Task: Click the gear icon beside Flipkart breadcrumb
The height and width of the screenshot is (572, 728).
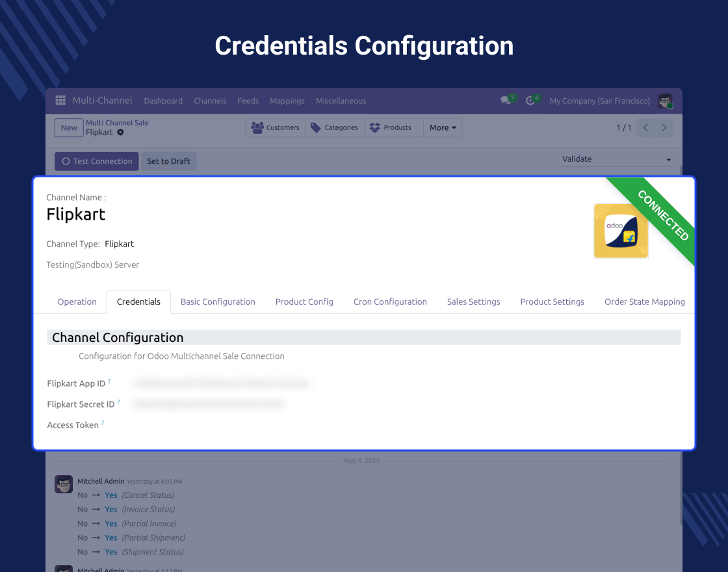Action: [x=120, y=133]
